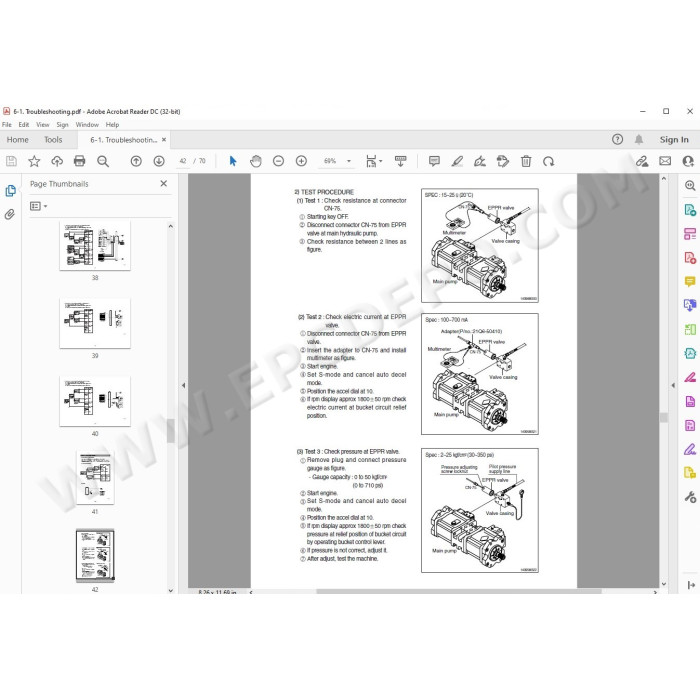Open the Attachments paperclip panel
Viewport: 700px width, 700px height.
pyautogui.click(x=9, y=215)
